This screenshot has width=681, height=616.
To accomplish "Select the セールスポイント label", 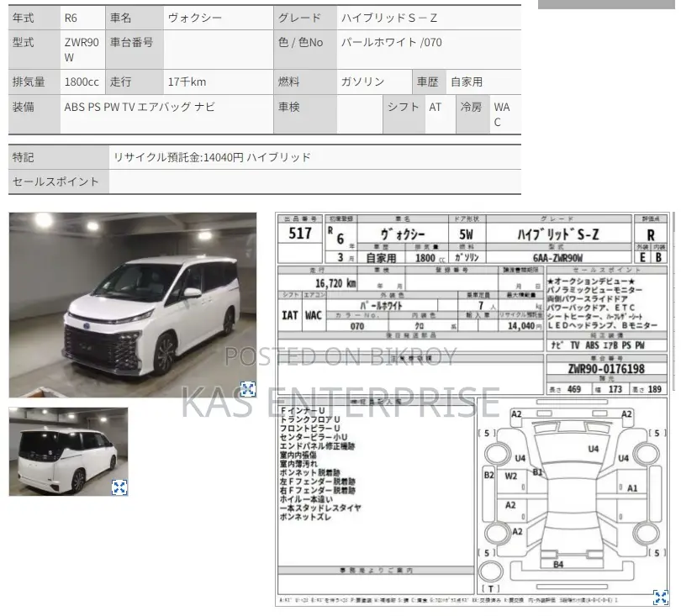I will click(55, 182).
